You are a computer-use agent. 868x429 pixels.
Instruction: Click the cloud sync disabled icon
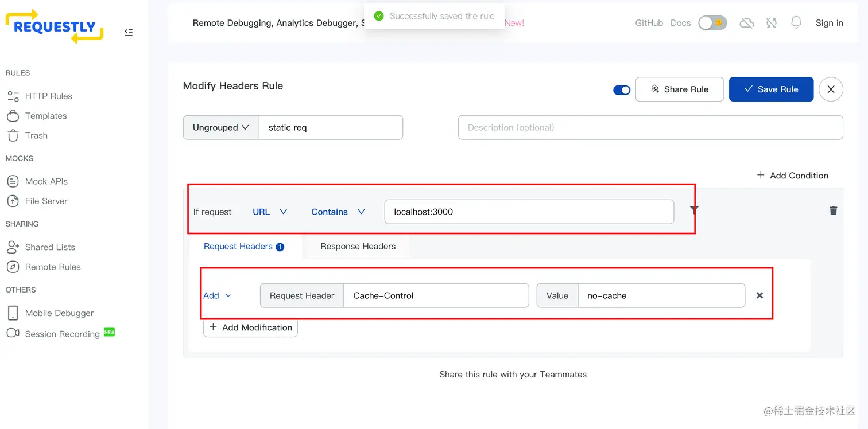[746, 23]
